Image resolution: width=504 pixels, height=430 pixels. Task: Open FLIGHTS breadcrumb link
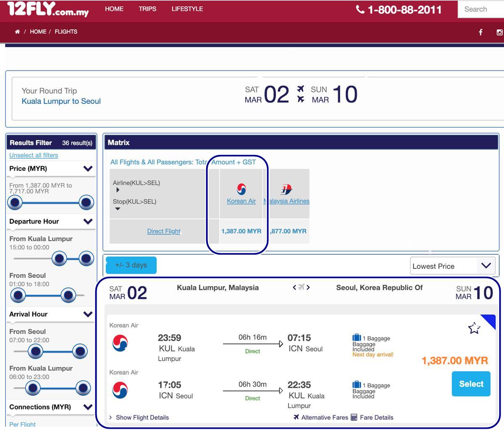tap(66, 31)
